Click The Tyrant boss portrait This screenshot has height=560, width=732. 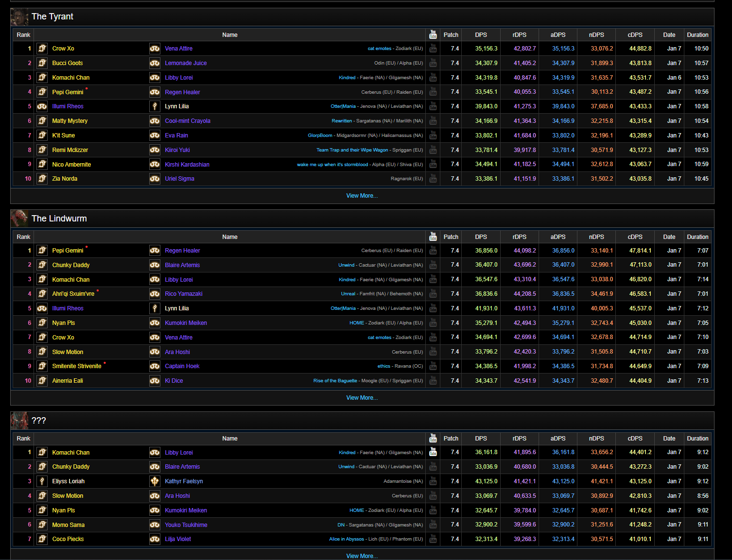(19, 17)
